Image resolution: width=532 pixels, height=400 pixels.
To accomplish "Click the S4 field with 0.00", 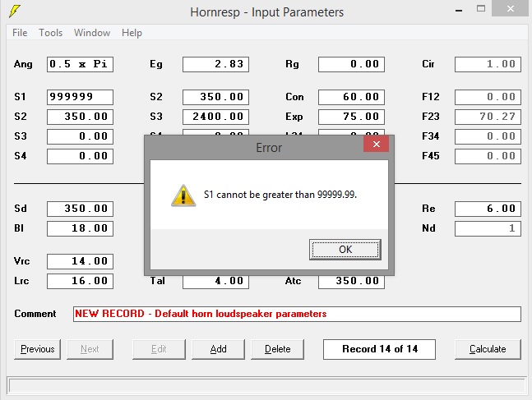I will pos(80,156).
